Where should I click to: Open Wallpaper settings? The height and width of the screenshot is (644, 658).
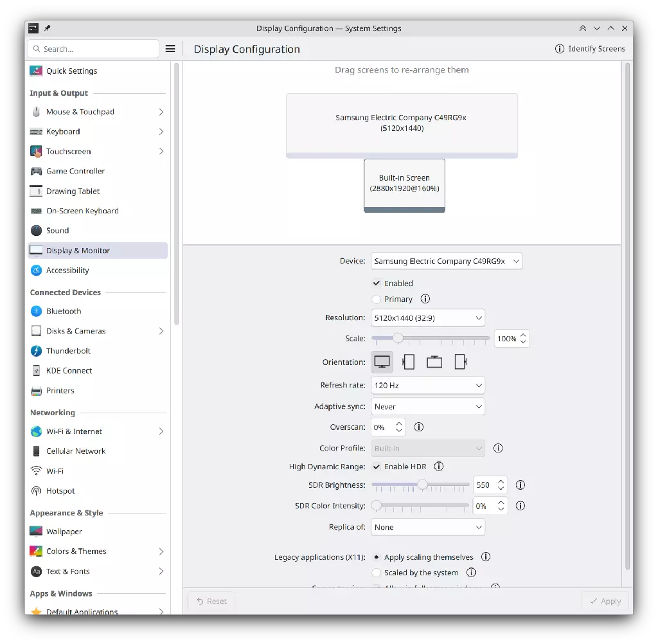tap(98, 532)
